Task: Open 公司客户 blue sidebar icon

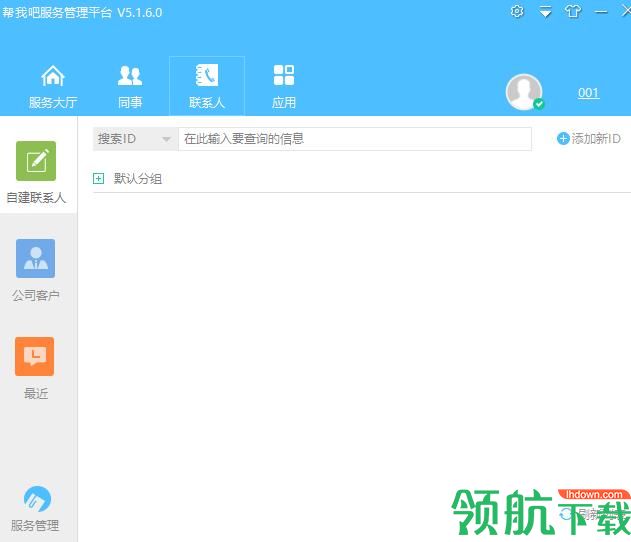Action: [35, 258]
